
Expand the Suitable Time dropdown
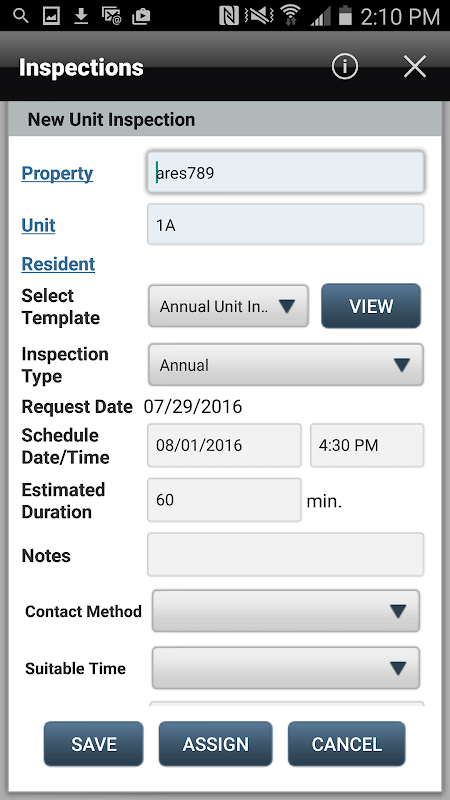coord(286,668)
